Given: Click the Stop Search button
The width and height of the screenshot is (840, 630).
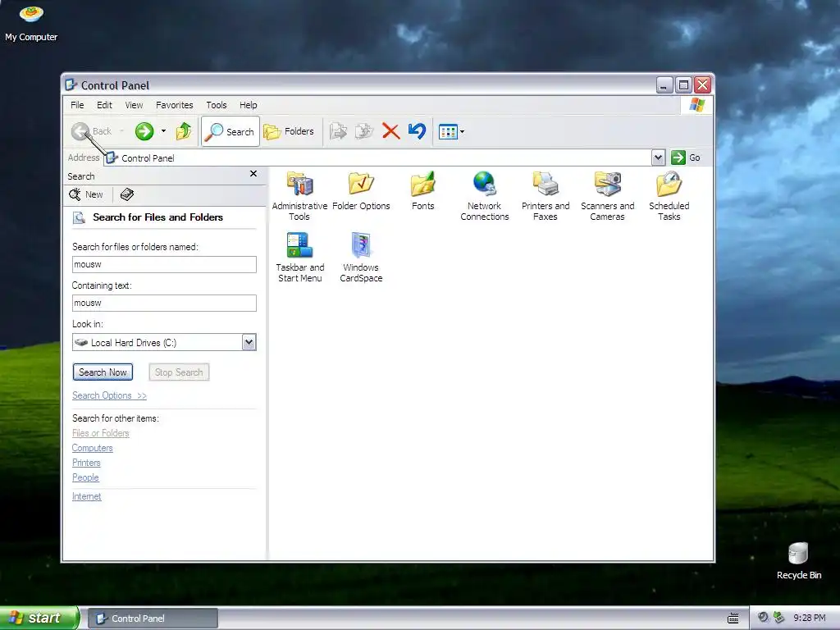Looking at the screenshot, I should coord(179,372).
